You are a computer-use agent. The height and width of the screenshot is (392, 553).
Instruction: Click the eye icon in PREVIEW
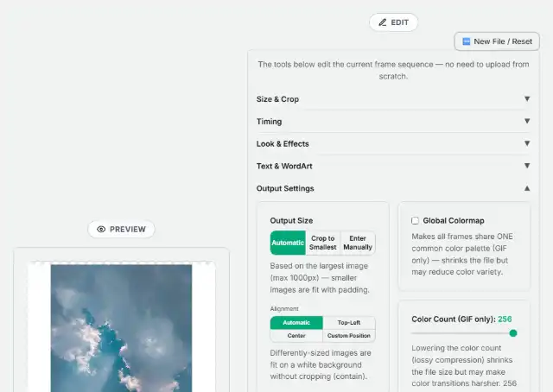click(x=101, y=229)
